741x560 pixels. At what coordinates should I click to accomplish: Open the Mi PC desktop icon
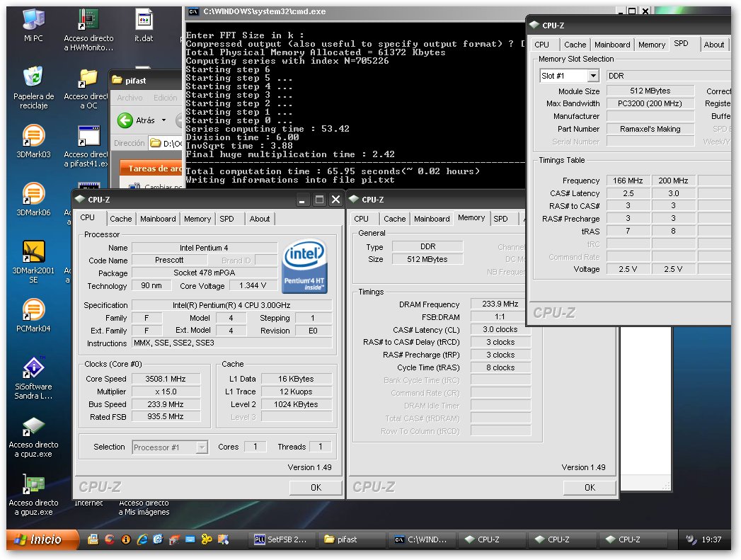33,25
